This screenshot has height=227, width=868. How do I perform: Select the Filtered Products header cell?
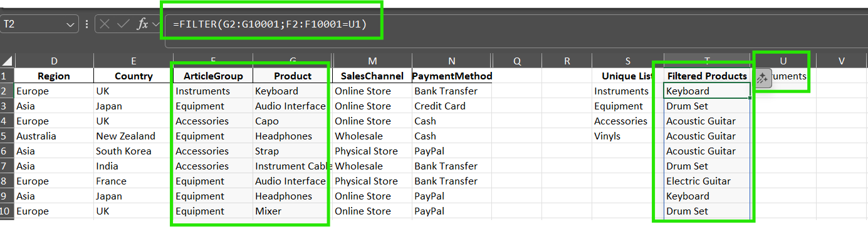[x=706, y=76]
